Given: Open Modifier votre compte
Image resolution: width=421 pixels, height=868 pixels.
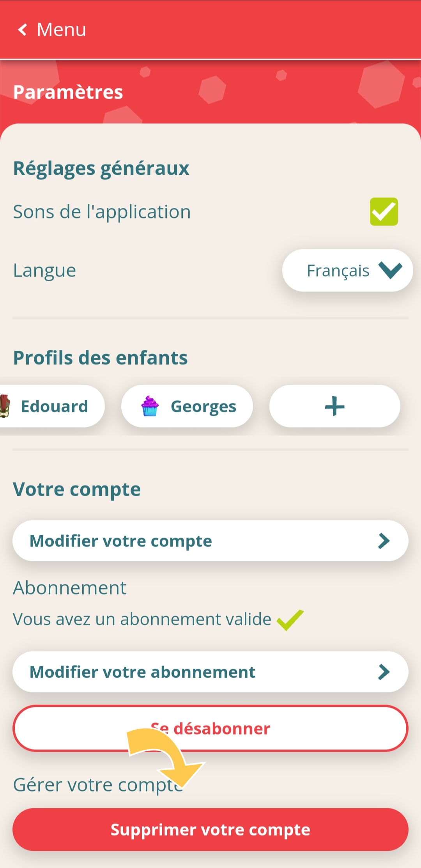Looking at the screenshot, I should (x=210, y=541).
